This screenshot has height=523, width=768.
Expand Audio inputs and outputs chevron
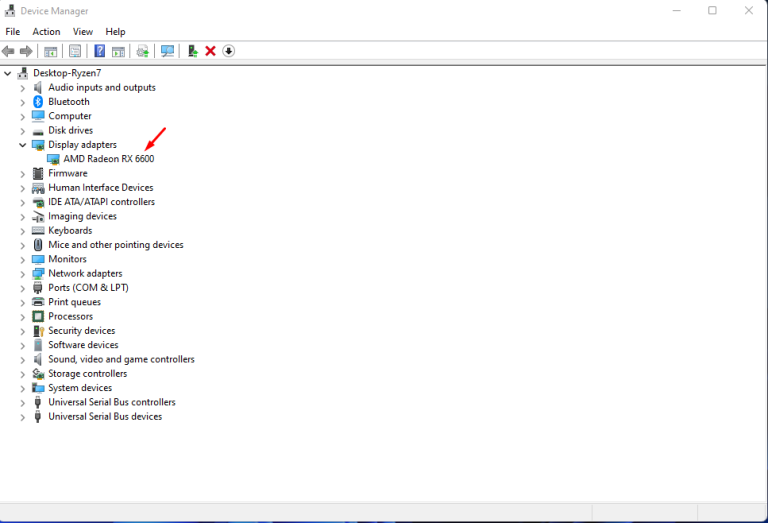click(x=23, y=88)
